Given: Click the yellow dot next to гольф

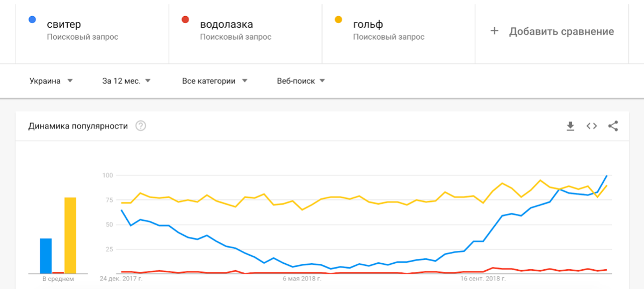Looking at the screenshot, I should (338, 20).
